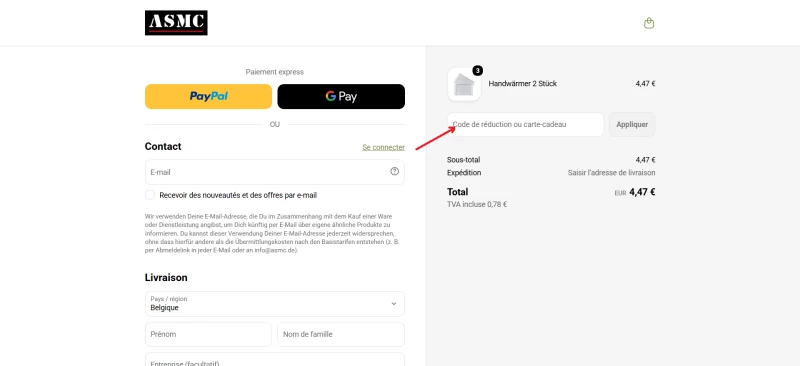This screenshot has width=800, height=366.
Task: Click the Expédition label
Action: 464,173
